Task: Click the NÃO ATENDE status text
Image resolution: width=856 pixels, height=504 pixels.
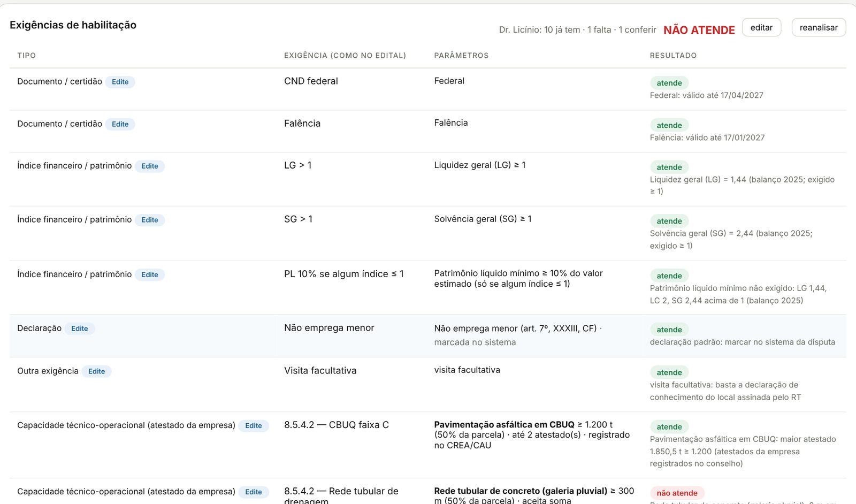Action: tap(699, 30)
